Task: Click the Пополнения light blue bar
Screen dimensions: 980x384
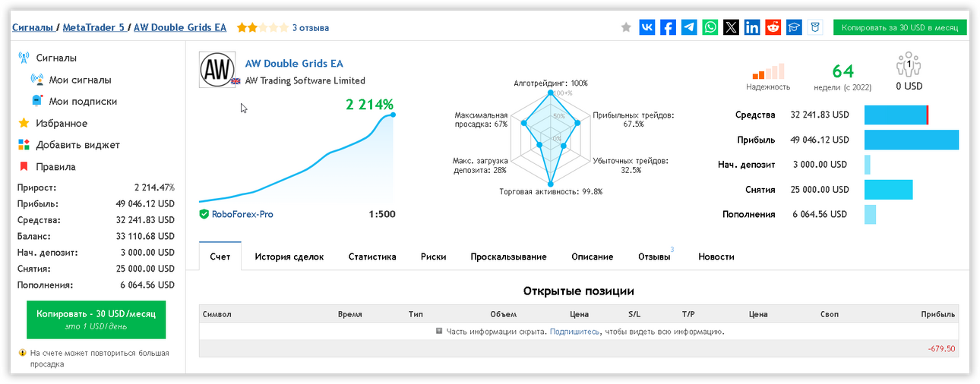Action: pos(870,214)
